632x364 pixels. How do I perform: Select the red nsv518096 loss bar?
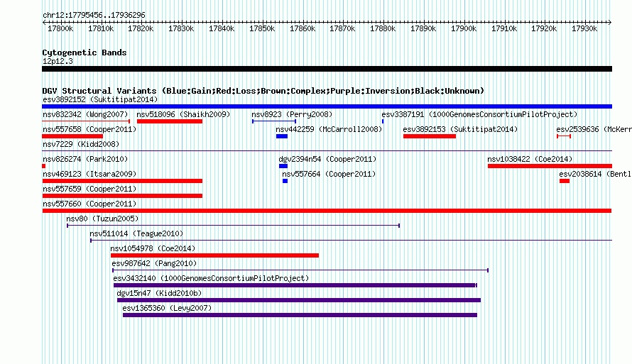click(x=170, y=121)
